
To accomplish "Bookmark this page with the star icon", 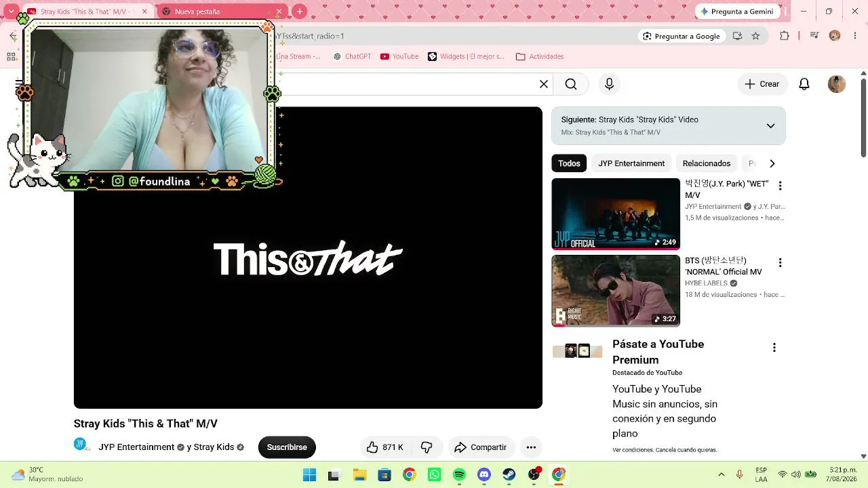I will click(755, 36).
